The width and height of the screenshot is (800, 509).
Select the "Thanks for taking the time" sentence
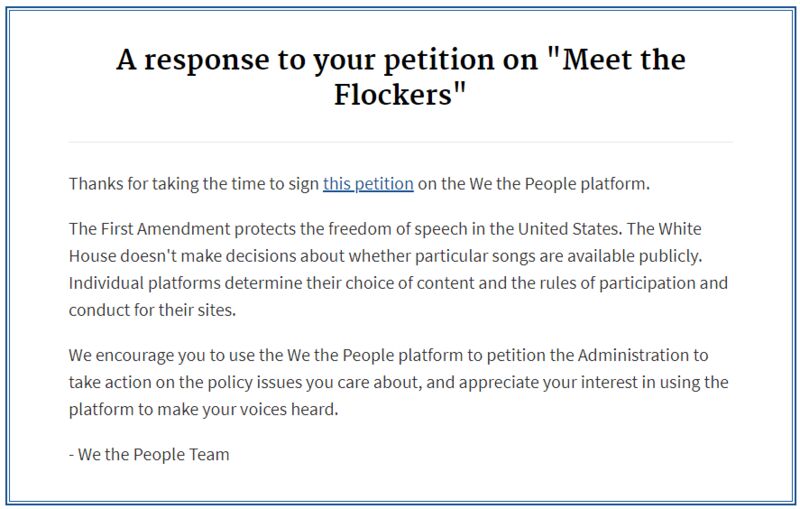point(359,184)
